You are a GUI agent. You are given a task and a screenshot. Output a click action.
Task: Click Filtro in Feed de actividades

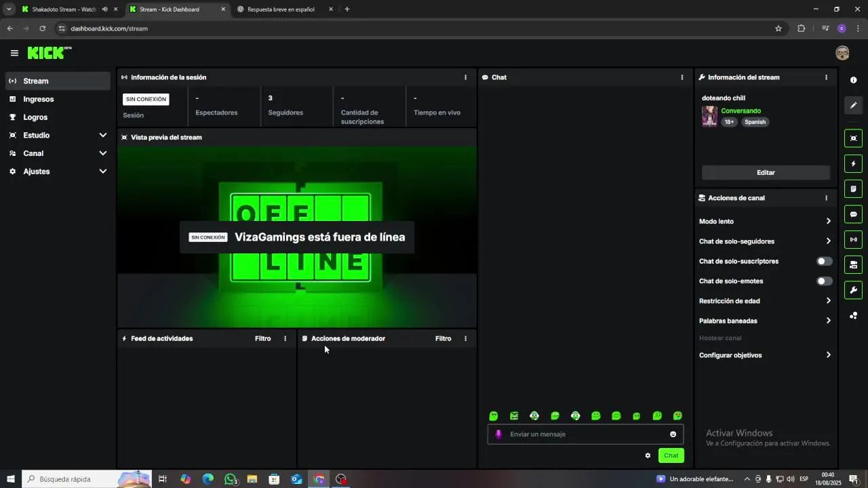(x=263, y=338)
